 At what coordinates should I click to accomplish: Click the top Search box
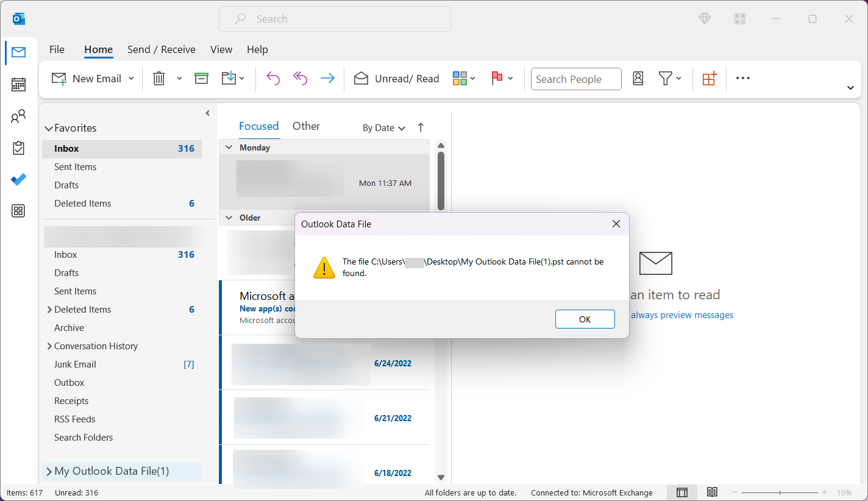(x=335, y=19)
